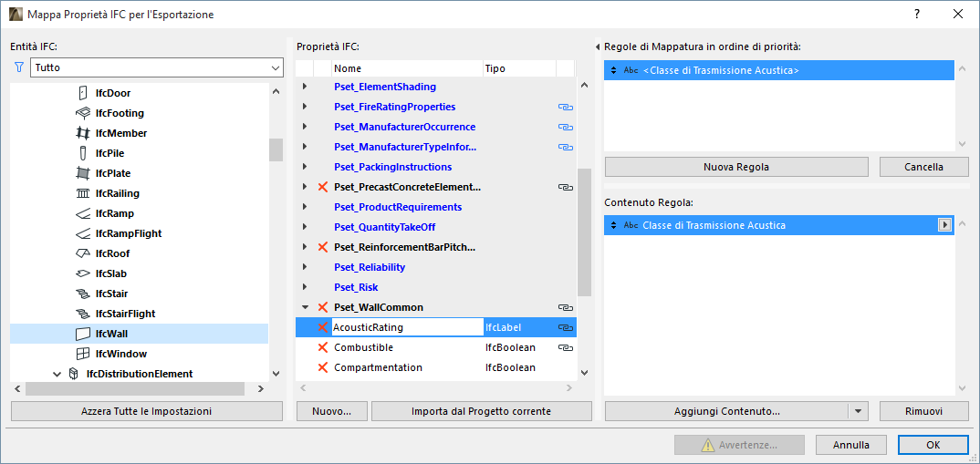Image resolution: width=980 pixels, height=464 pixels.
Task: Click the IfcRampFlight entity icon
Action: tap(82, 233)
